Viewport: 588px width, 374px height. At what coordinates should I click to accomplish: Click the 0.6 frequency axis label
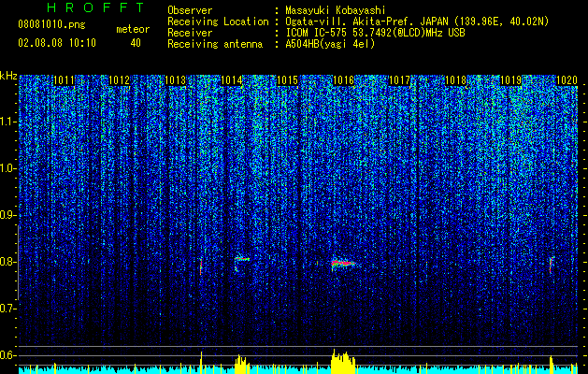point(7,355)
